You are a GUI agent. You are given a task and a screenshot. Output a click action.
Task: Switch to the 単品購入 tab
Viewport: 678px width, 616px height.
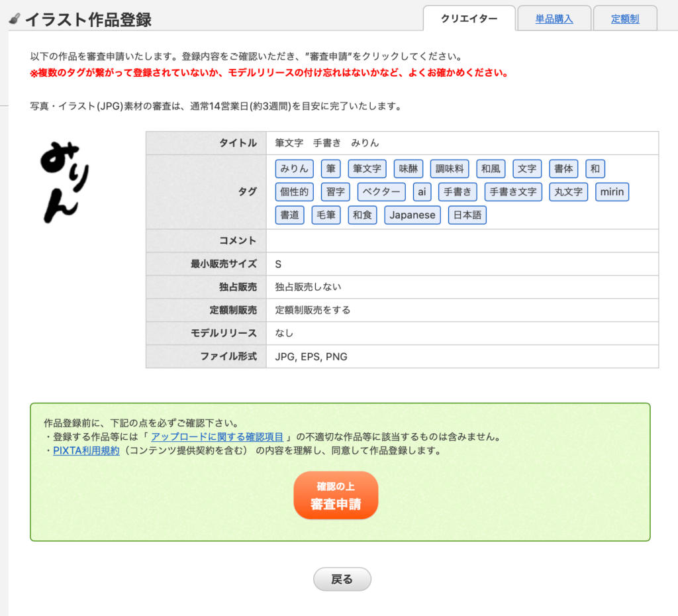click(554, 19)
